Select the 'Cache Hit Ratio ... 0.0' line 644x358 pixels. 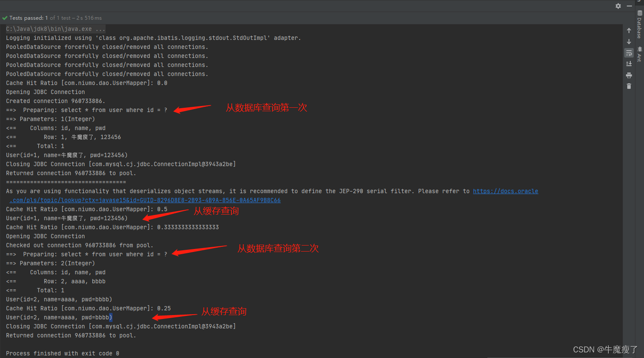click(x=87, y=83)
